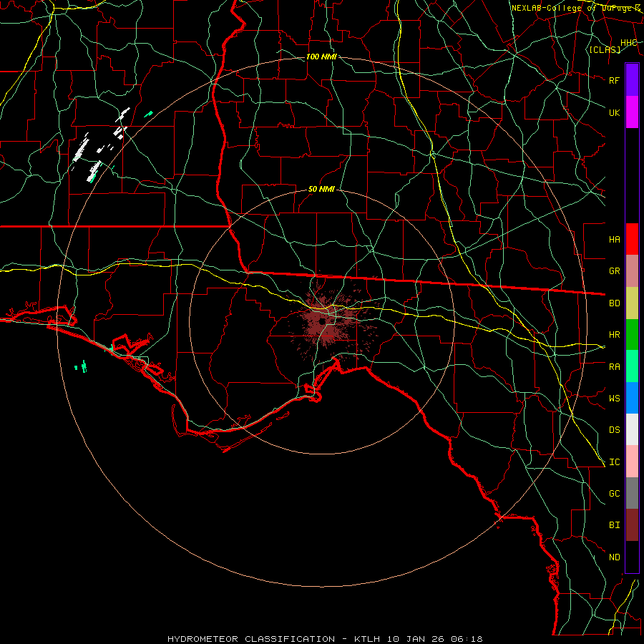
Task: Click the RF legend label
Action: coord(615,80)
